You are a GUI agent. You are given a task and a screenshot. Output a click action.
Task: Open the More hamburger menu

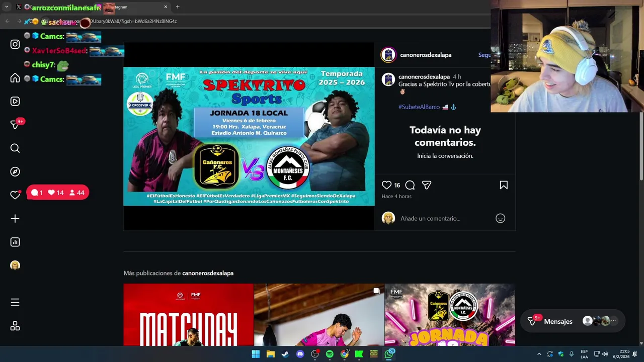tap(15, 302)
